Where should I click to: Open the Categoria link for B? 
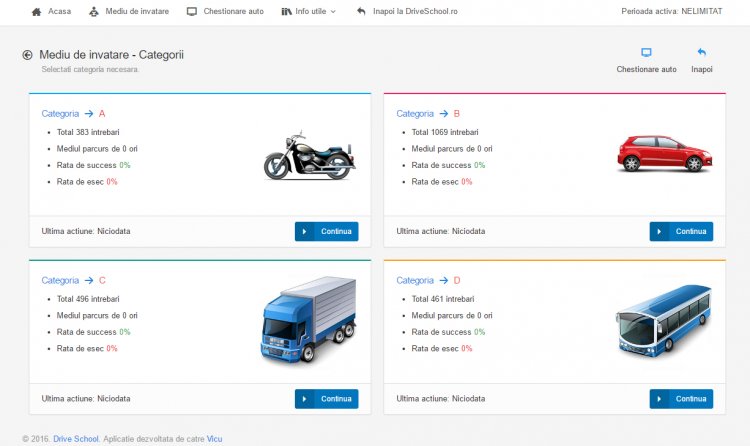pyautogui.click(x=415, y=113)
